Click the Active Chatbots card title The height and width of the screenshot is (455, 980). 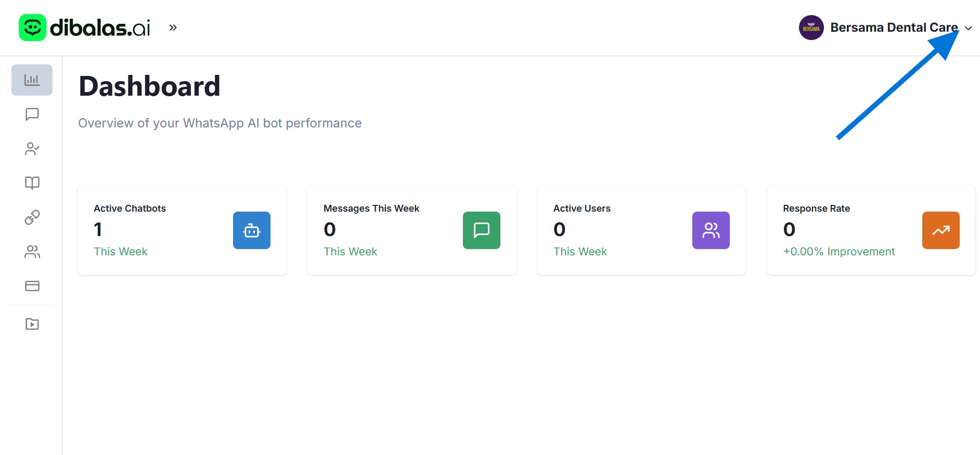coord(130,209)
